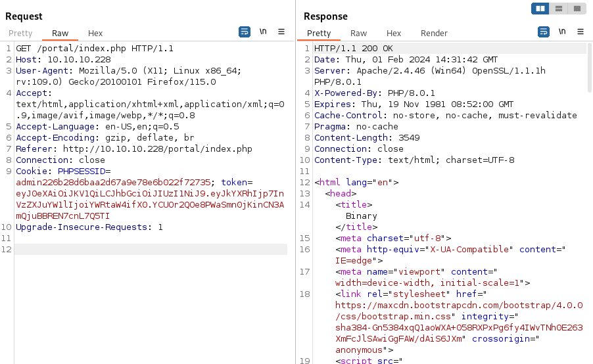Select the Raw tab in Request pane
The image size is (593, 364).
pos(60,34)
